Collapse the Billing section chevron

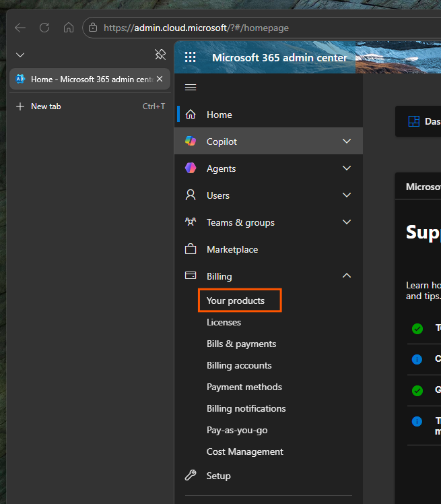[347, 276]
